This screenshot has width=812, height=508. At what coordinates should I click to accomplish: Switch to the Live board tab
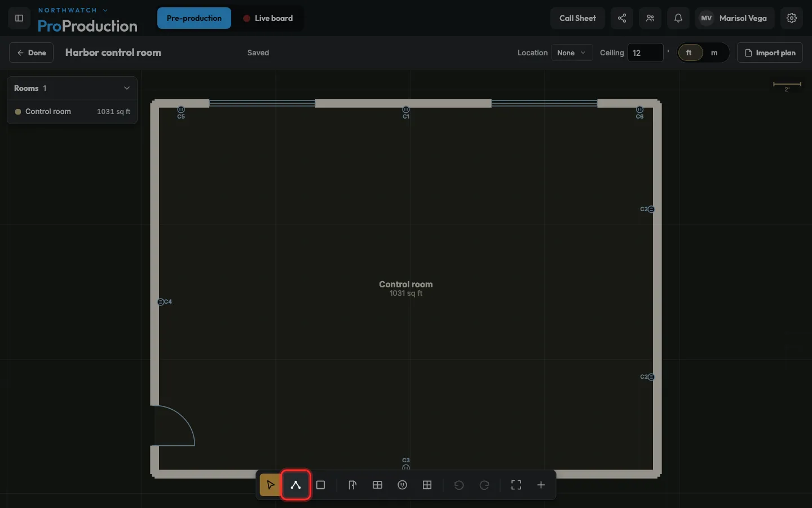(x=268, y=18)
